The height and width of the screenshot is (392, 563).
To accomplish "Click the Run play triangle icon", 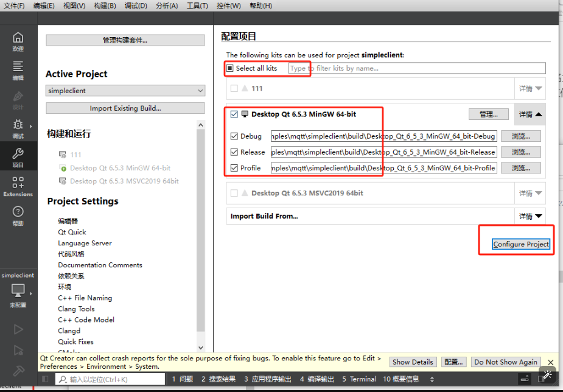I will point(18,329).
